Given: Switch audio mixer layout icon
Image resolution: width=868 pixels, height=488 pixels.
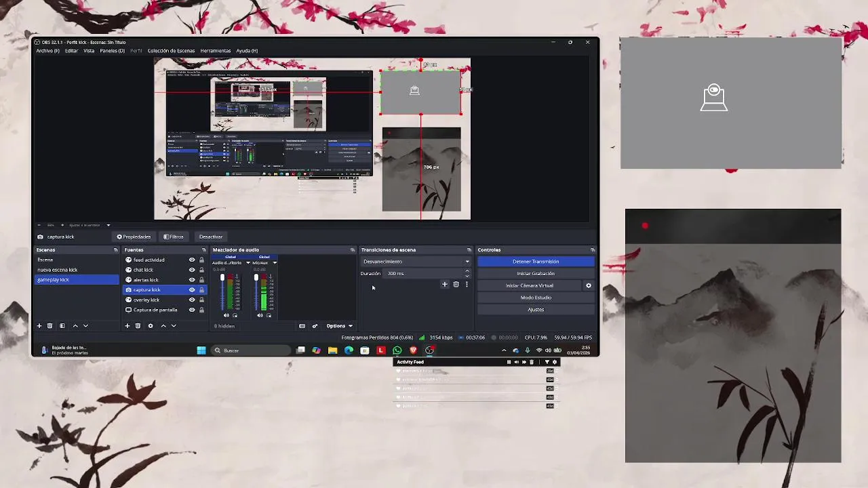Looking at the screenshot, I should 302,326.
